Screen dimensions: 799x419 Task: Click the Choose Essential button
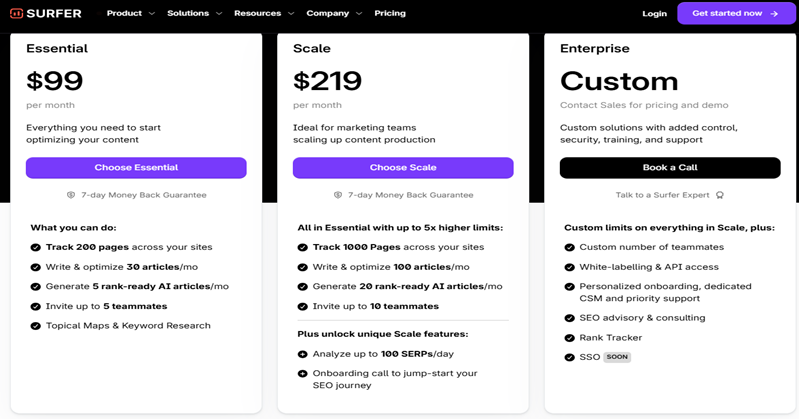point(136,168)
